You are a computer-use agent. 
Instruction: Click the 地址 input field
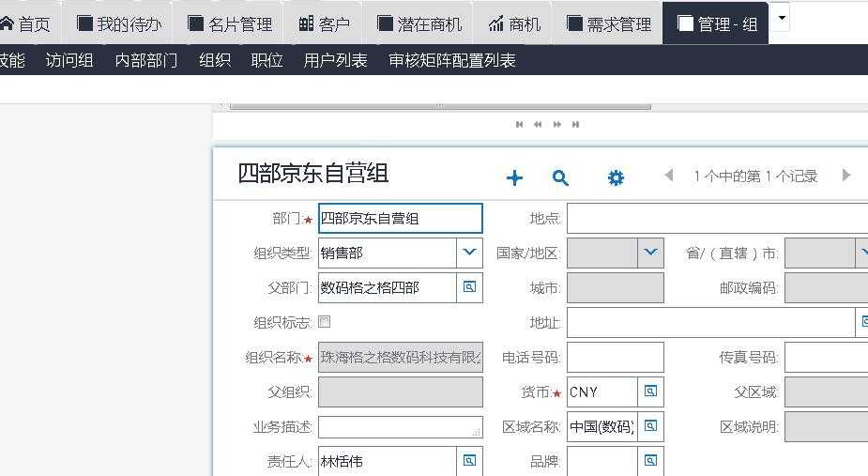pyautogui.click(x=710, y=322)
